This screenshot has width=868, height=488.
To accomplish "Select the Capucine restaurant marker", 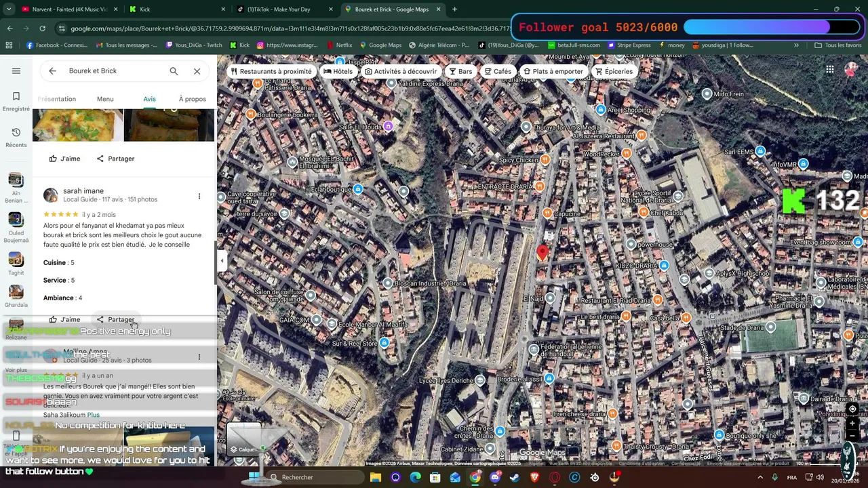I will coord(547,214).
